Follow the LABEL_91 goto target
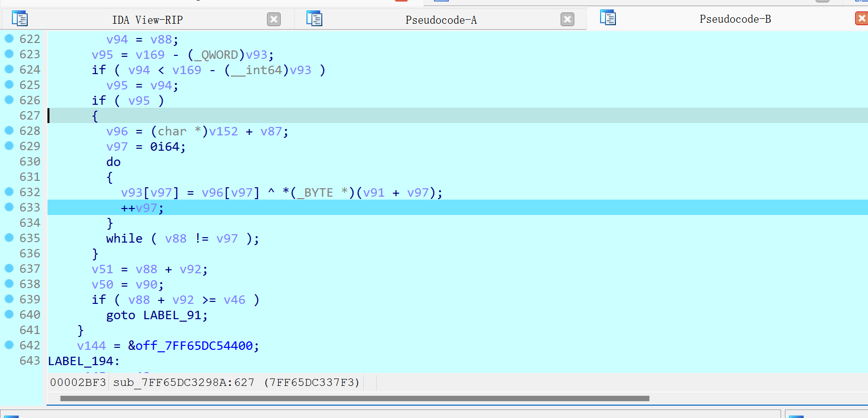 (174, 315)
